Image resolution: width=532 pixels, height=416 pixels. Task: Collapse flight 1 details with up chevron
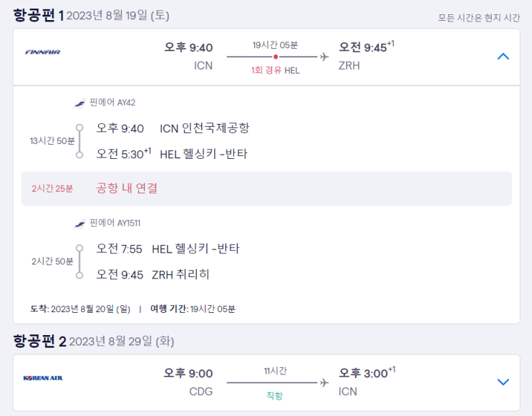[503, 57]
